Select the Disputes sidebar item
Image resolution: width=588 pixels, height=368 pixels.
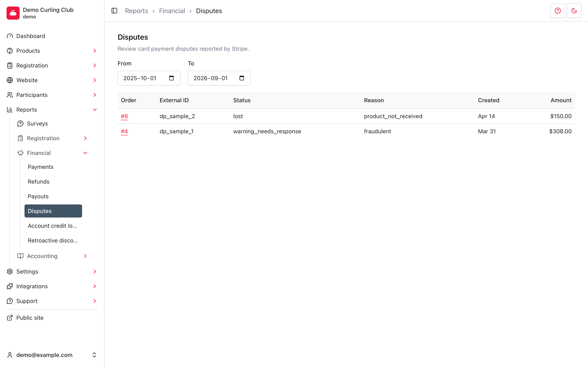click(x=53, y=211)
